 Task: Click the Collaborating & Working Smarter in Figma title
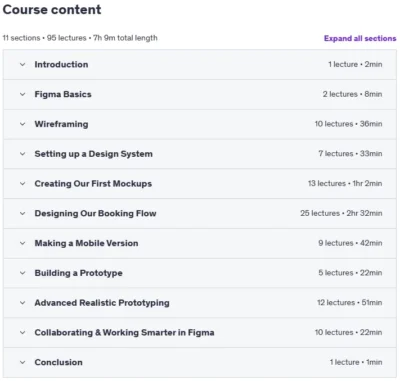[124, 333]
